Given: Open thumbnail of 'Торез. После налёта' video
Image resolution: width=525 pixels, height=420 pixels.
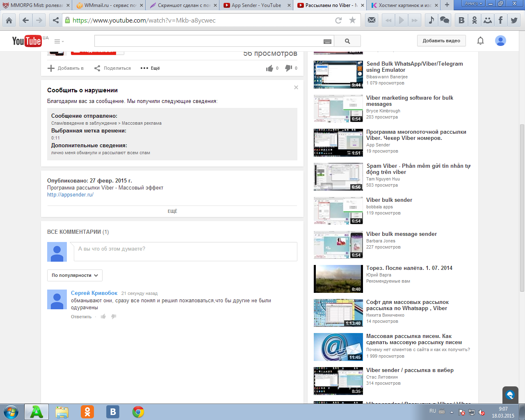Looking at the screenshot, I should click(338, 279).
